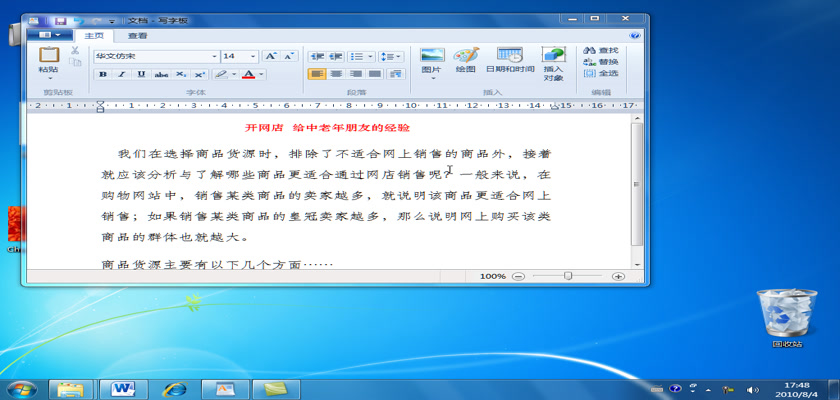This screenshot has width=840, height=400.
Task: Select the 主页 (Home) ribbon tab
Action: (94, 35)
